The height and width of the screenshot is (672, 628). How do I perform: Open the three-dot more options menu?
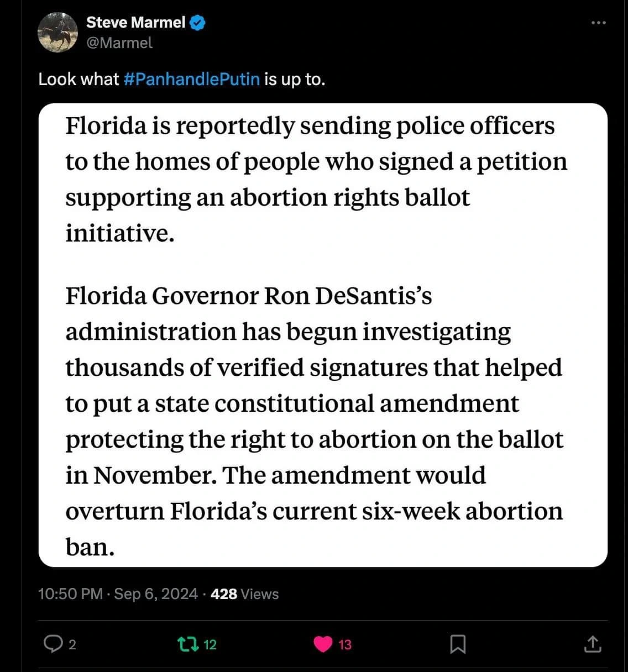(x=598, y=23)
